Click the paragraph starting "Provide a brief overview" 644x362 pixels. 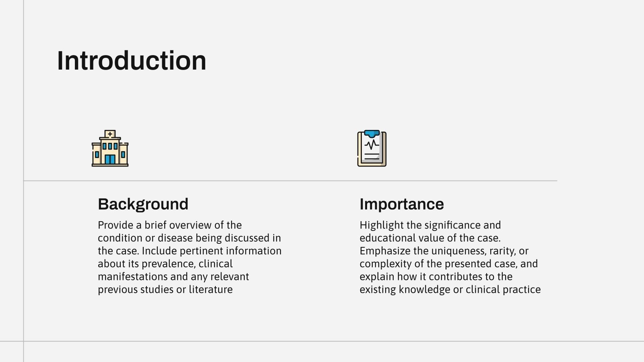(190, 257)
